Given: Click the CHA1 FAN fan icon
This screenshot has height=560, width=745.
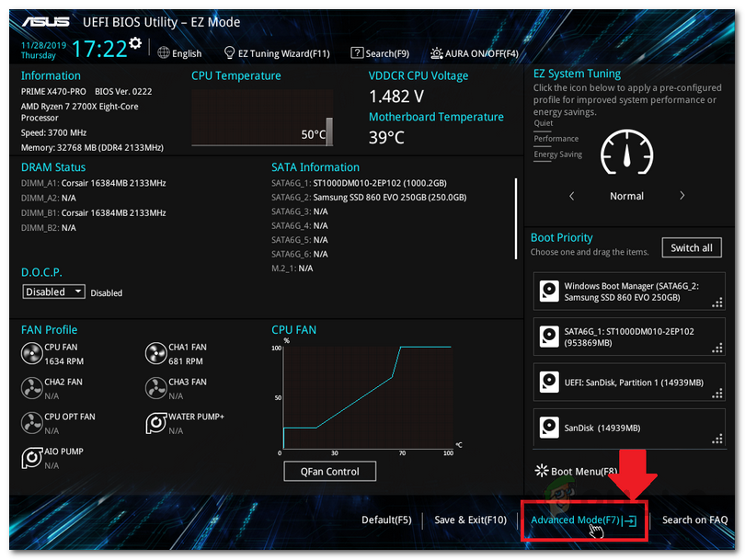Looking at the screenshot, I should (155, 354).
